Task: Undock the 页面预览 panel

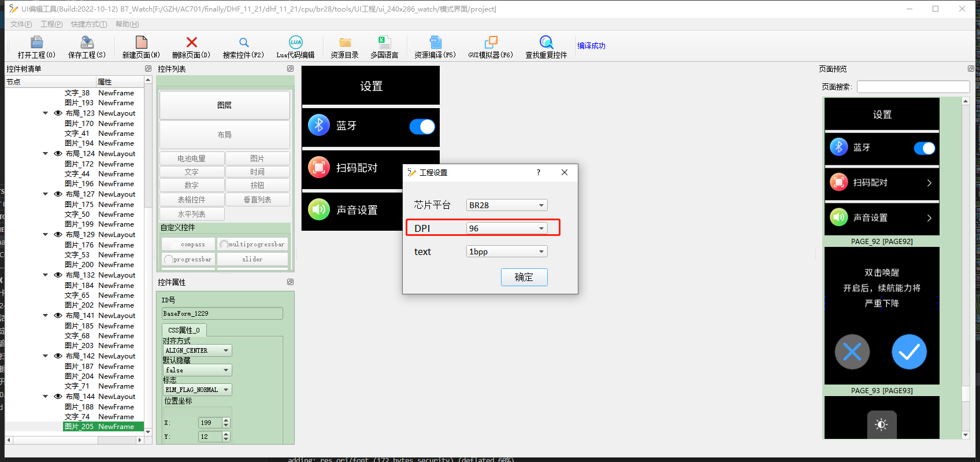Action: (971, 68)
